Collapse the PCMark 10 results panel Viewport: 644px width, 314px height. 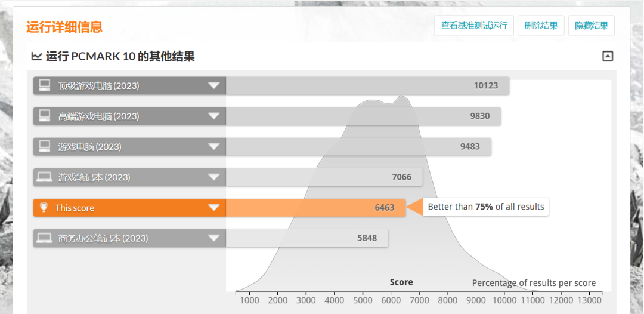[608, 56]
